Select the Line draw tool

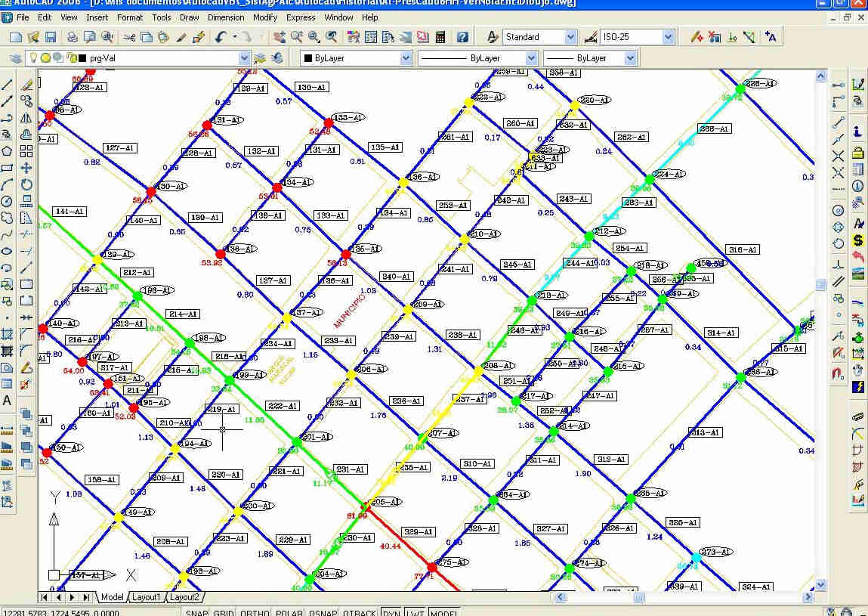[8, 85]
